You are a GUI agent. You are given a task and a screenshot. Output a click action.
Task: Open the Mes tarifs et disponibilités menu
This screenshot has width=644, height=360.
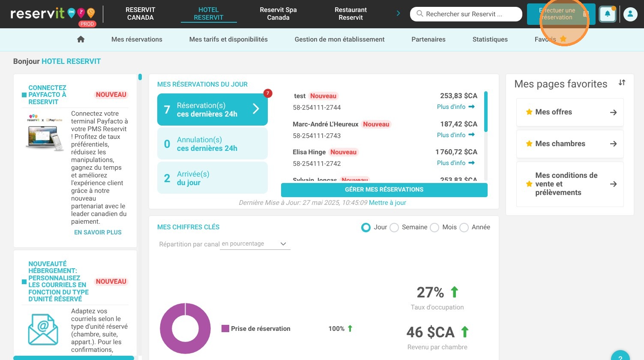pyautogui.click(x=228, y=39)
